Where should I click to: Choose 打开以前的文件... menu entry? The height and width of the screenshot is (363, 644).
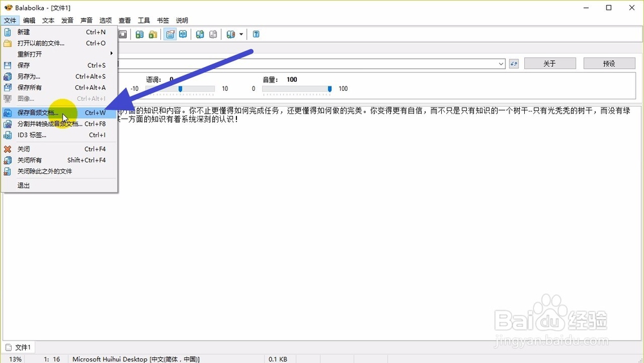[59, 43]
